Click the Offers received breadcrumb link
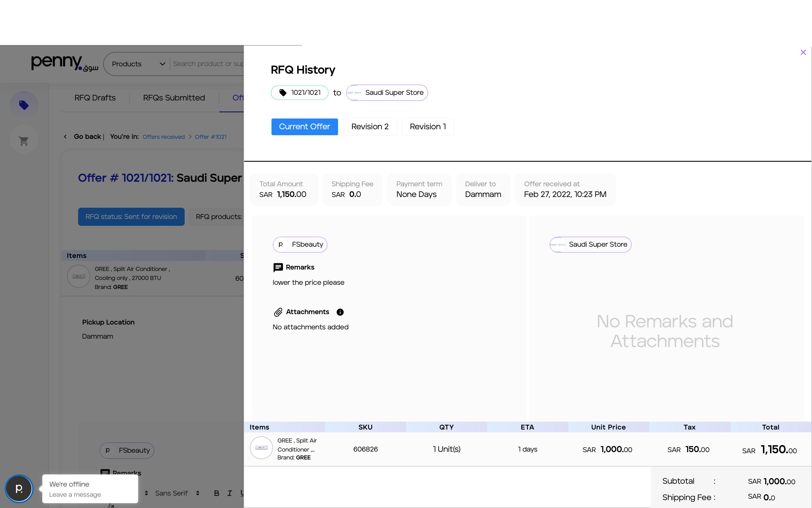 click(x=164, y=137)
